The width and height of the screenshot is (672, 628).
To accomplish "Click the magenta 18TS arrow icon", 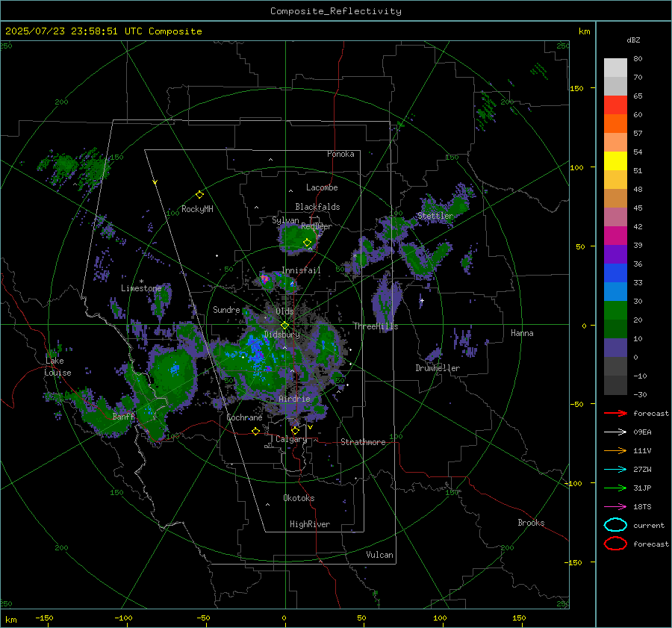I will click(x=615, y=507).
